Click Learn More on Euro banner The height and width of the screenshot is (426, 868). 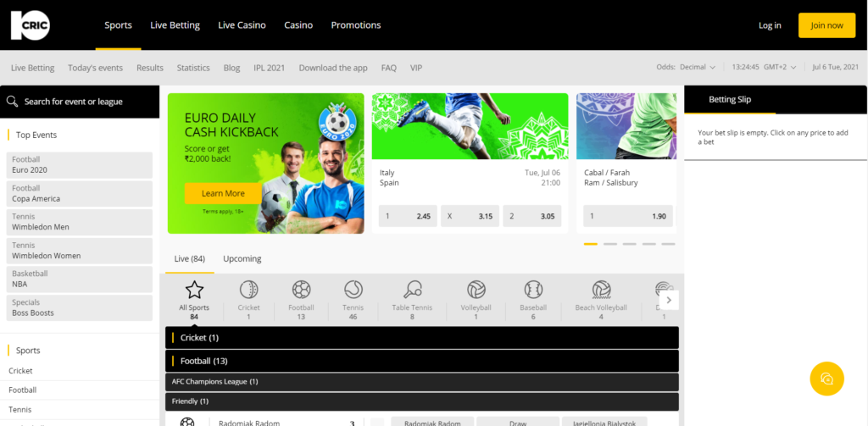[223, 193]
